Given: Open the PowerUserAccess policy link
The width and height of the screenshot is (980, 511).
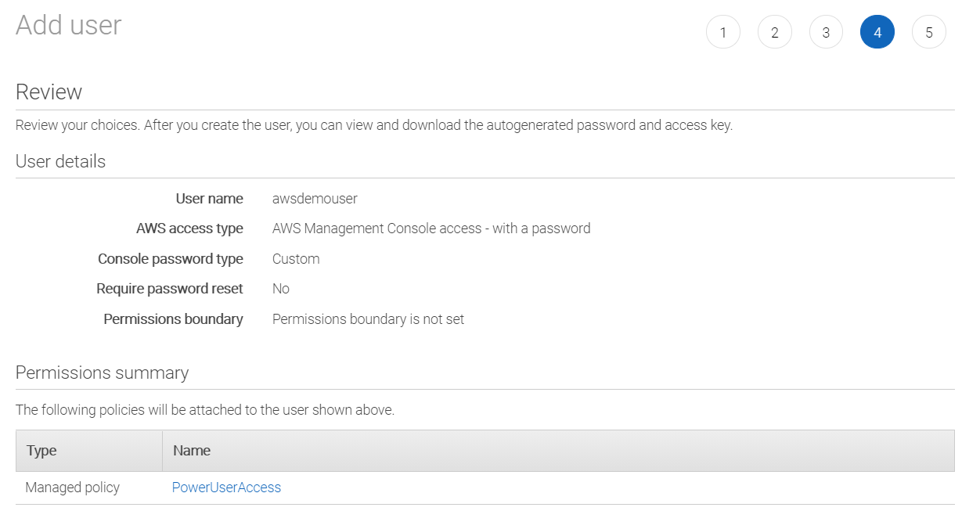Looking at the screenshot, I should [x=226, y=488].
